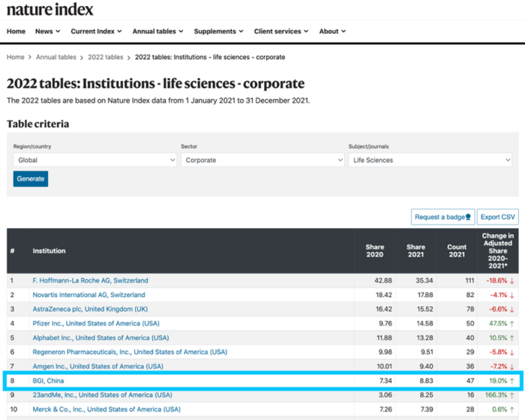Go to 2022 tables breadcrumb
The height and width of the screenshot is (420, 525).
tap(106, 57)
